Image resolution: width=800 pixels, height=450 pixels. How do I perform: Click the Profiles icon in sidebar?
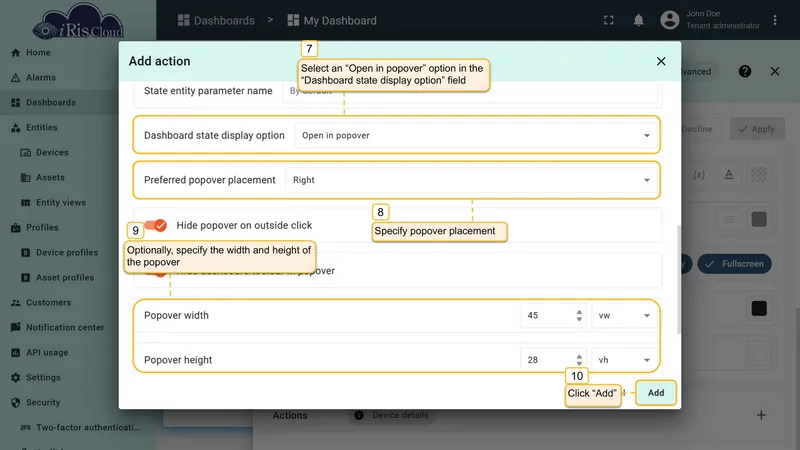pyautogui.click(x=15, y=228)
